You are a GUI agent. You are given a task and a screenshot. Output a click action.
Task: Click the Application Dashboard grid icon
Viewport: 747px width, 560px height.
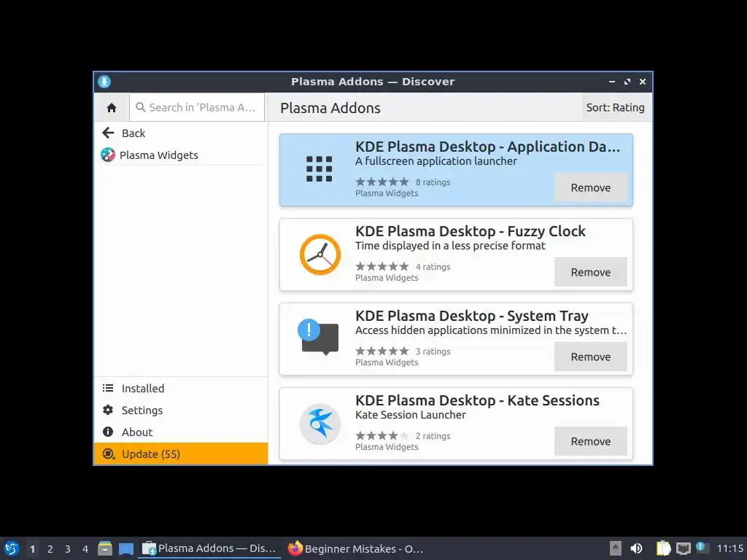pos(320,169)
